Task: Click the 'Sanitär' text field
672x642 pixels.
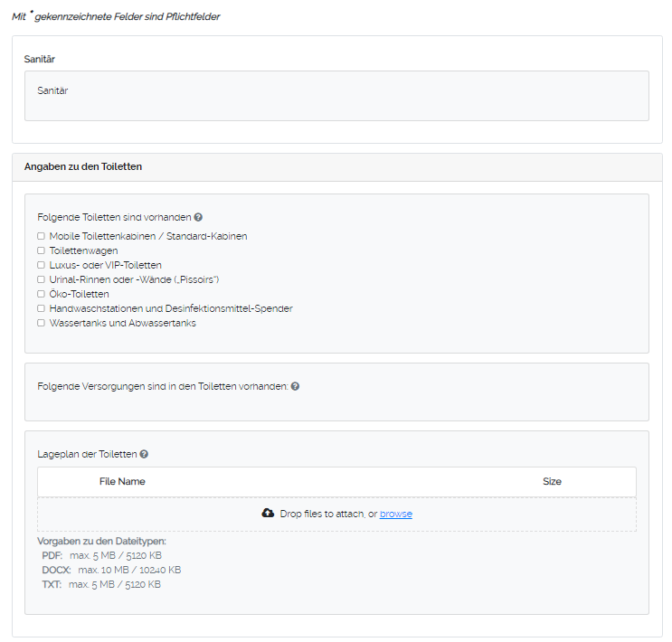Action: (336, 96)
